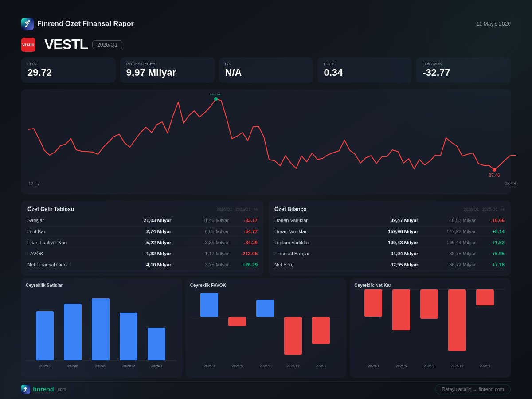
Task: Click the Toplam Varlıklar row label
Action: tap(292, 243)
